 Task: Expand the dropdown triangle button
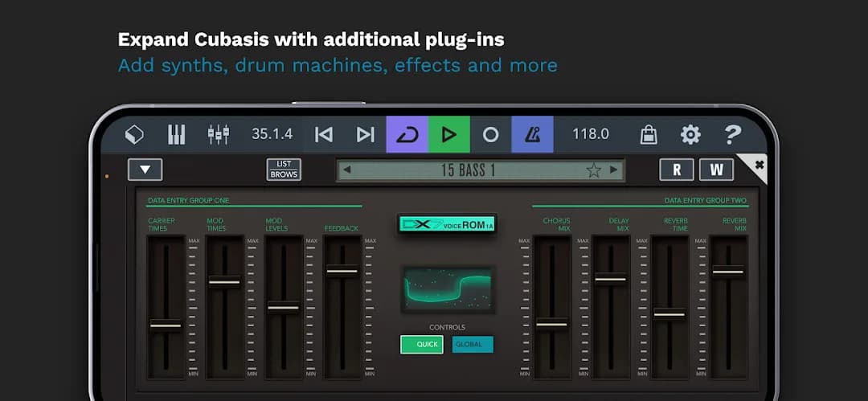tap(145, 170)
